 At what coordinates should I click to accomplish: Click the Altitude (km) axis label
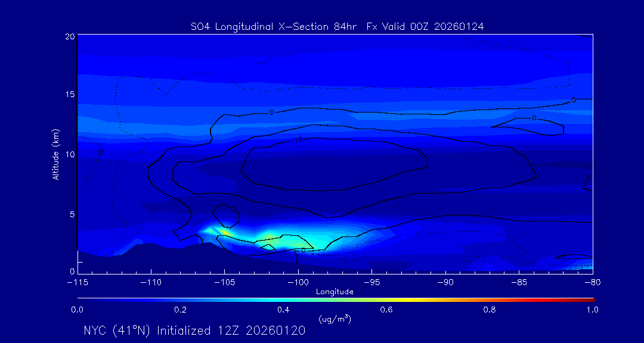[55, 154]
